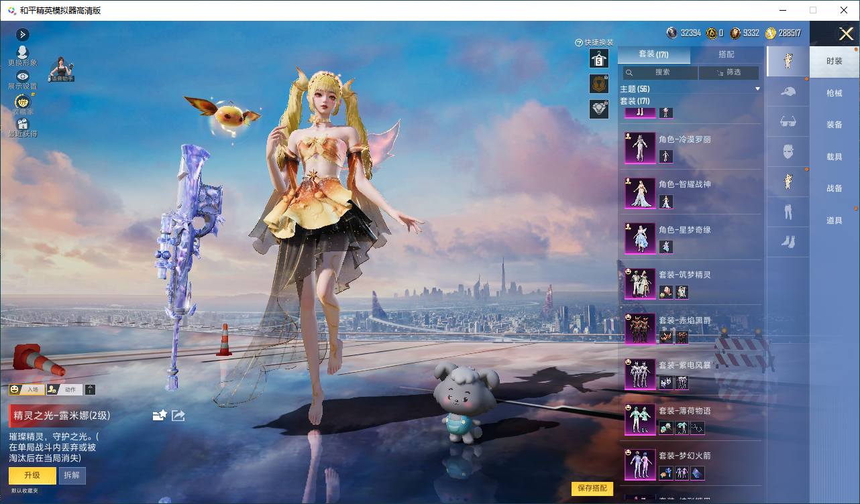Expand the 主题 (56) section arrow
The height and width of the screenshot is (504, 860).
[757, 89]
